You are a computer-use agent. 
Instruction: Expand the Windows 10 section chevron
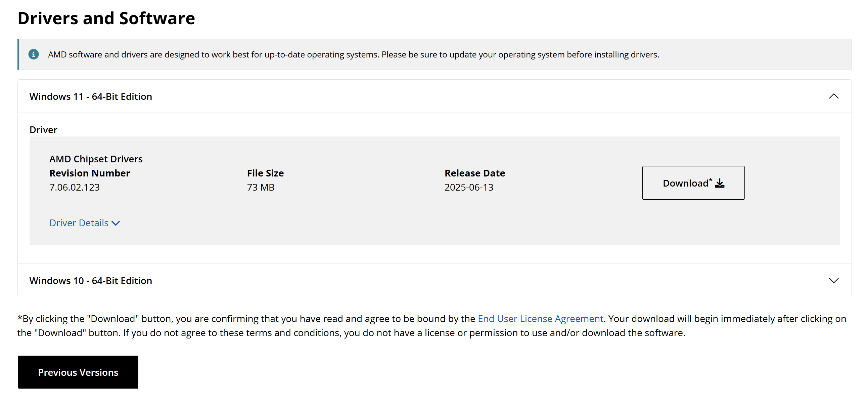pyautogui.click(x=833, y=281)
